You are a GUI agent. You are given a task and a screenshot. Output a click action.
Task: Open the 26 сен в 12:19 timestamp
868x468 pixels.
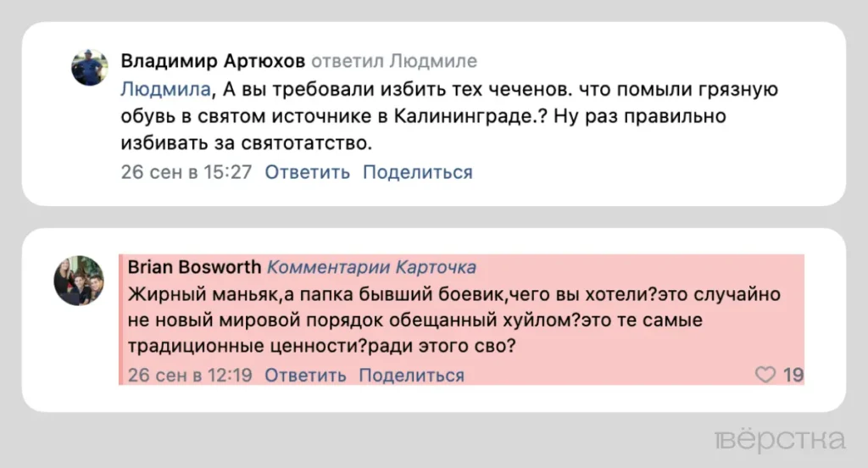pos(190,375)
